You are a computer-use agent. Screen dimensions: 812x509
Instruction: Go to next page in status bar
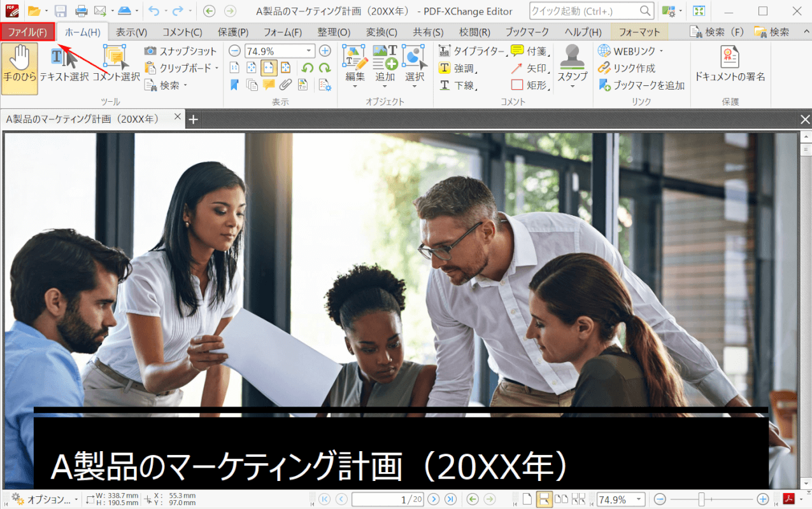pyautogui.click(x=433, y=499)
